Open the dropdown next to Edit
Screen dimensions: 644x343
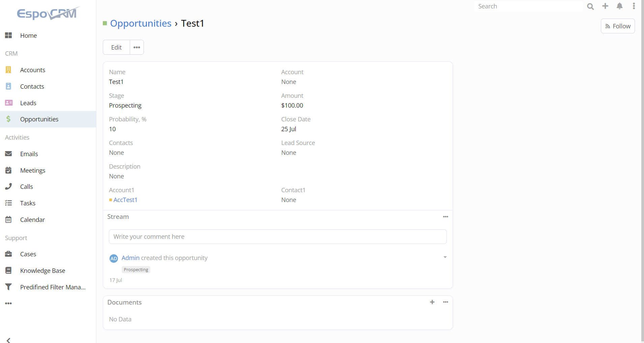[136, 48]
